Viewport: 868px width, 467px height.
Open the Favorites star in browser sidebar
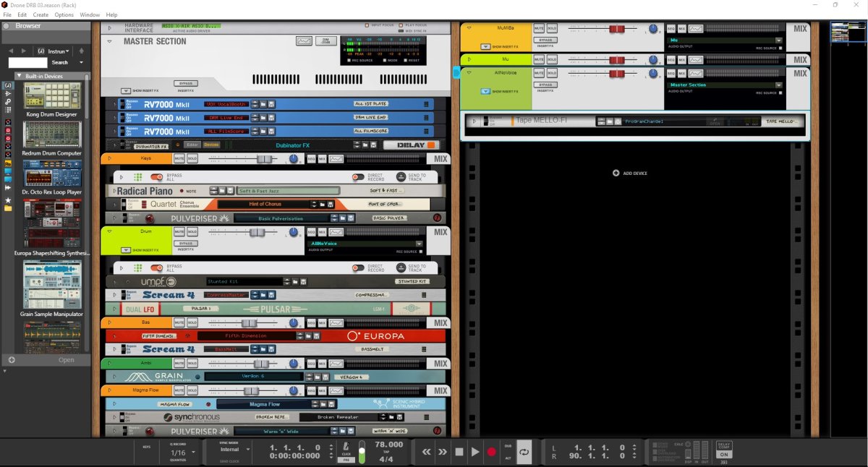click(x=8, y=200)
